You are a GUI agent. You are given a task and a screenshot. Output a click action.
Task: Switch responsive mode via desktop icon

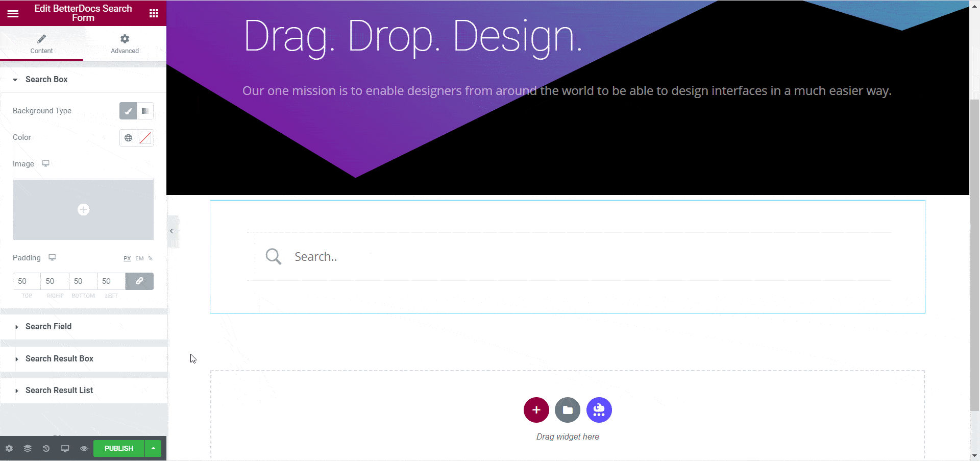point(65,448)
